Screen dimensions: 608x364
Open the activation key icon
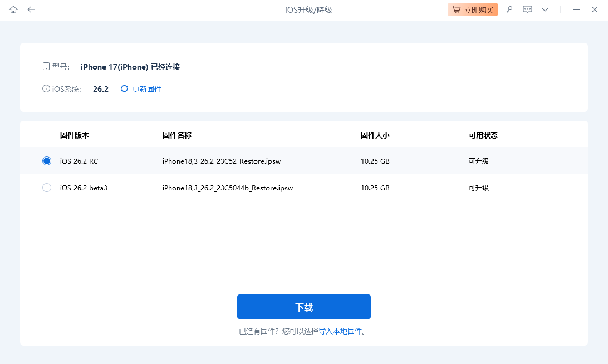pos(509,9)
